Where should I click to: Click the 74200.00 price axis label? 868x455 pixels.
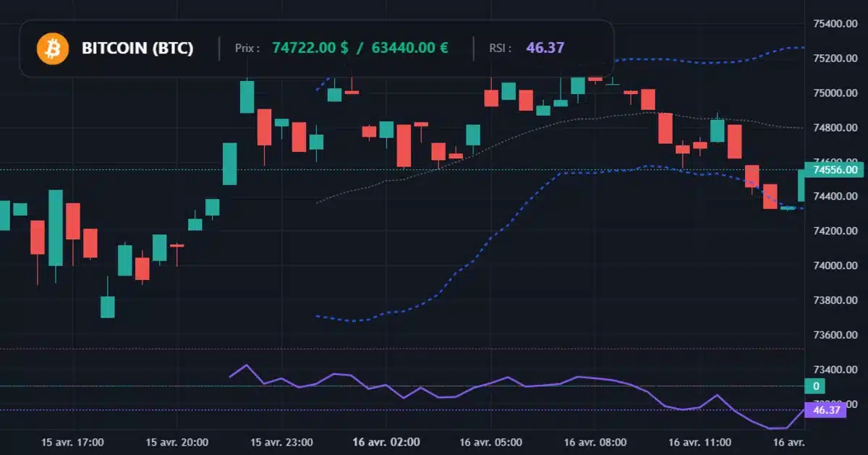[x=835, y=231]
